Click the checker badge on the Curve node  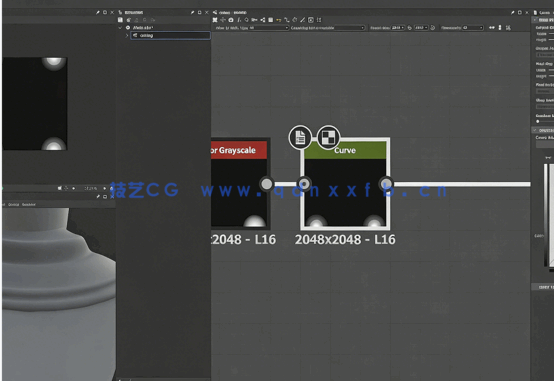click(328, 137)
